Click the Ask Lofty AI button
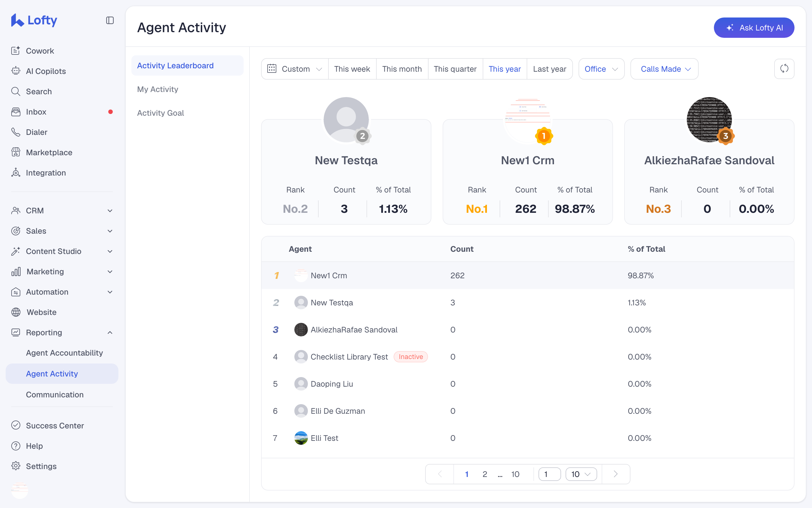 [754, 28]
